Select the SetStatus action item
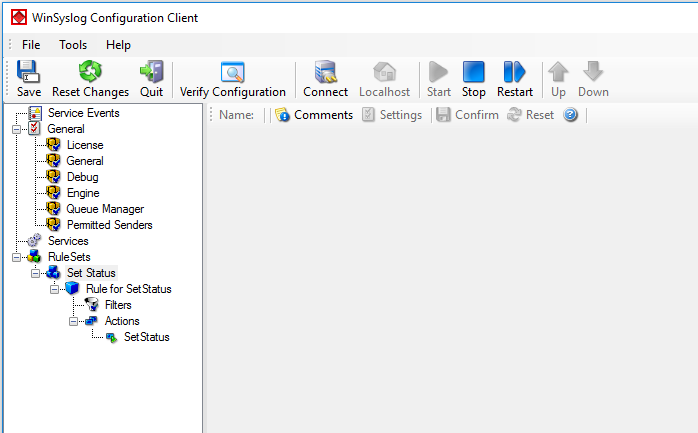The width and height of the screenshot is (698, 433). pos(146,337)
